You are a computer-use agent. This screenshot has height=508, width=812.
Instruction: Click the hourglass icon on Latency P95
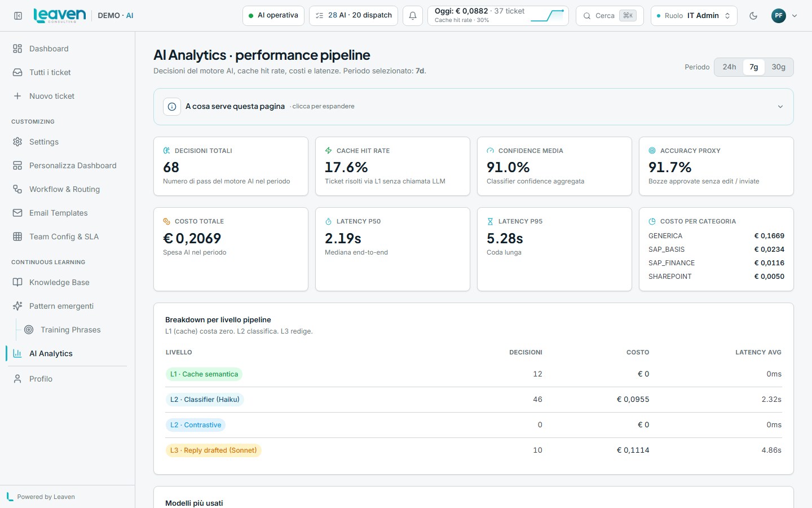(490, 221)
